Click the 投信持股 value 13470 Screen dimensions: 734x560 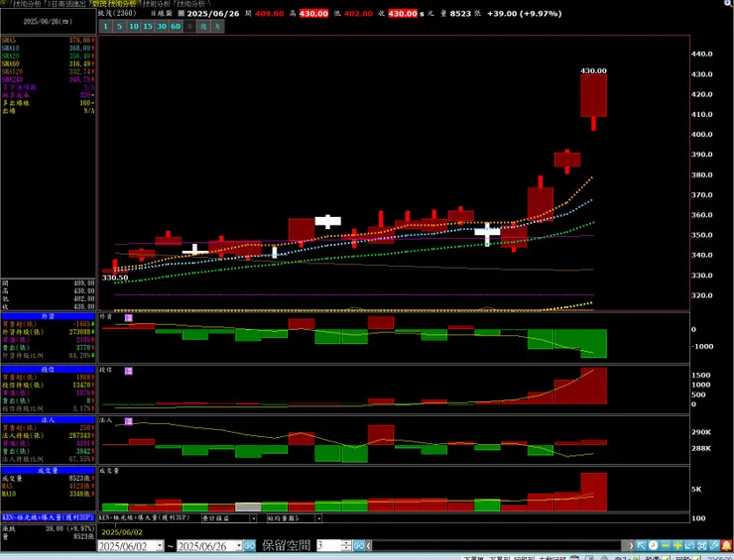(x=81, y=385)
